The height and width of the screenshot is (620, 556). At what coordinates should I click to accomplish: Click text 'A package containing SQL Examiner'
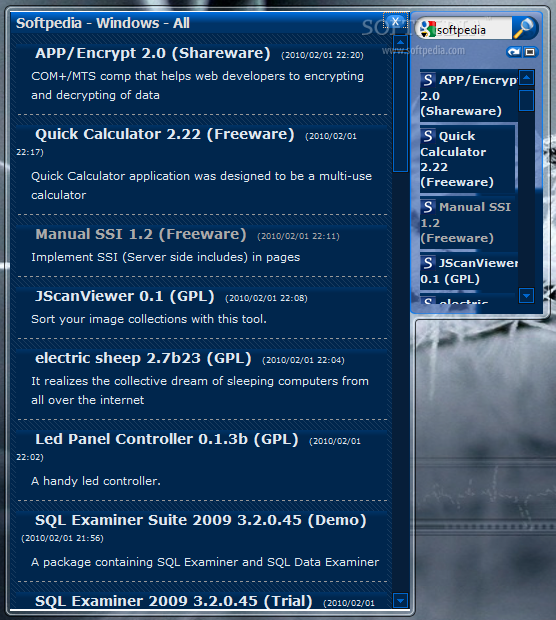135,562
